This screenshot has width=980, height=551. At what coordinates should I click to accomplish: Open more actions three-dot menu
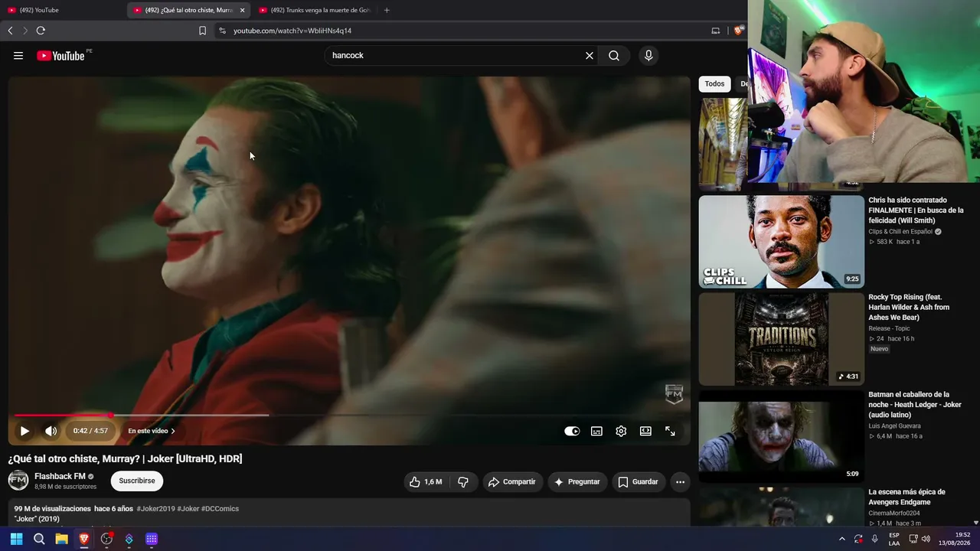click(x=680, y=482)
